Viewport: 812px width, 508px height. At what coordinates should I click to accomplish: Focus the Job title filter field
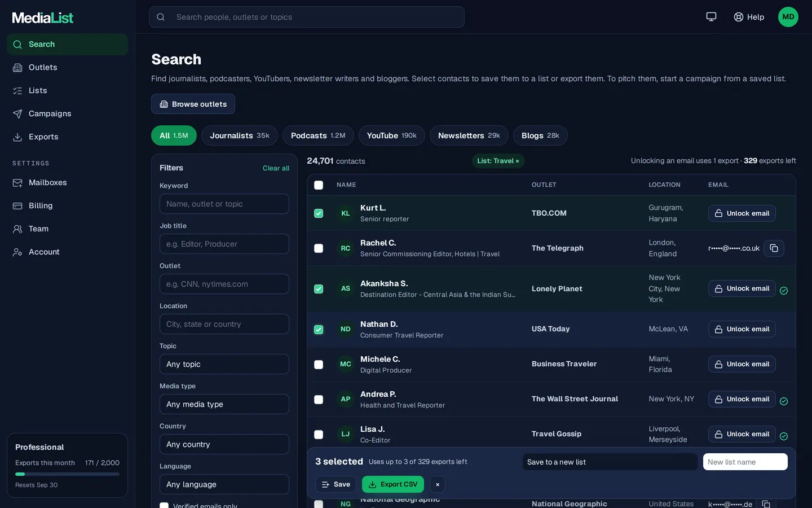(224, 244)
